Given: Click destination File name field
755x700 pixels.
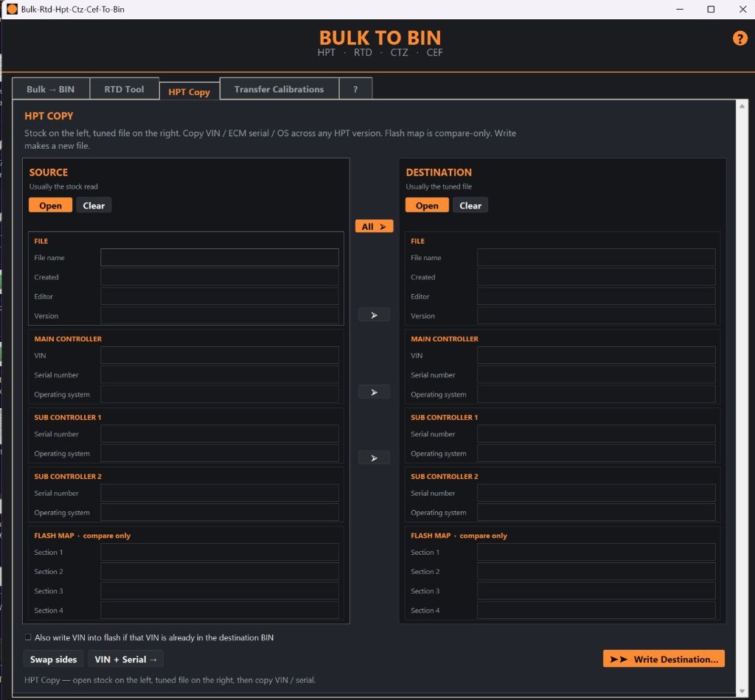Looking at the screenshot, I should (x=596, y=257).
